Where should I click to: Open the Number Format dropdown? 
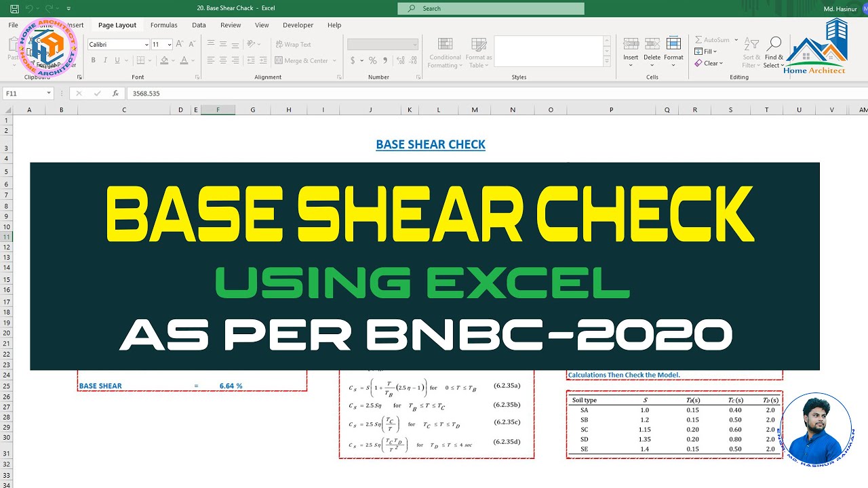pos(415,45)
